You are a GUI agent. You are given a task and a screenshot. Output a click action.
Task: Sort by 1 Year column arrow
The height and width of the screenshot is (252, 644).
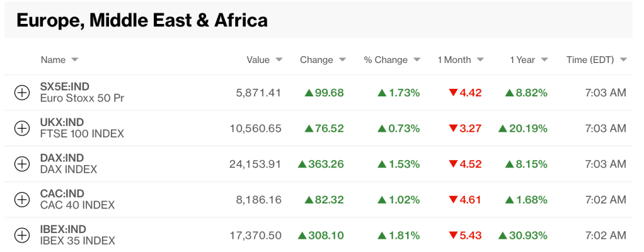(x=544, y=60)
